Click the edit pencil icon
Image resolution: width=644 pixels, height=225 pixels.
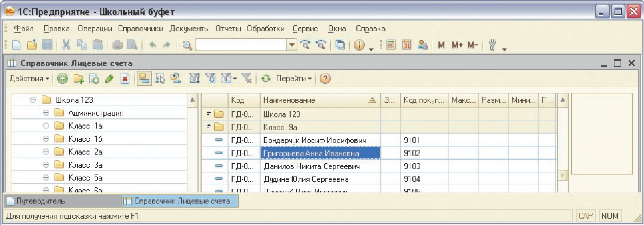[109, 79]
